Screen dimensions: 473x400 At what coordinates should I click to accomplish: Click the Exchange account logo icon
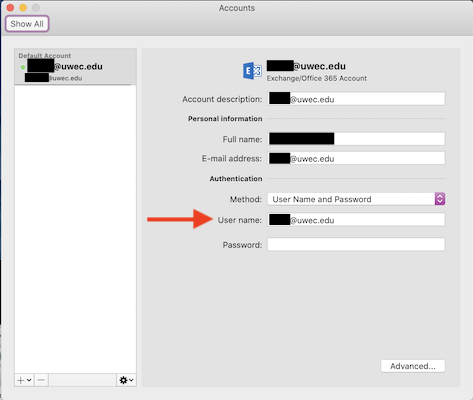click(x=252, y=71)
